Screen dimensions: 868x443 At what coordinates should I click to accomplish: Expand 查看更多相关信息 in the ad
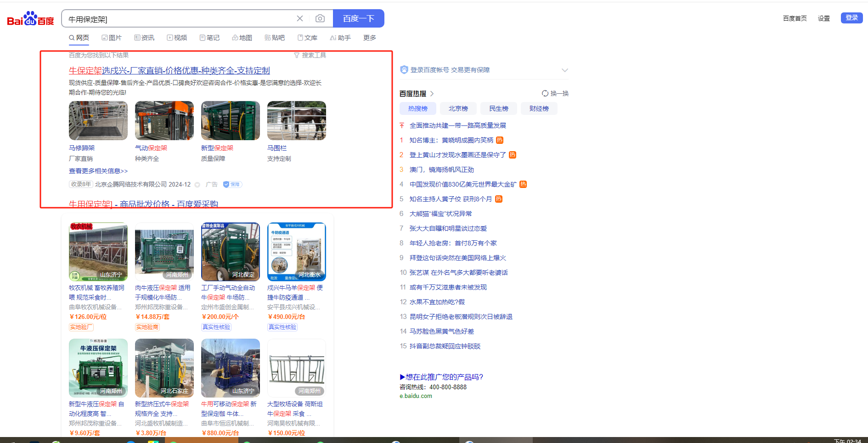pyautogui.click(x=98, y=171)
